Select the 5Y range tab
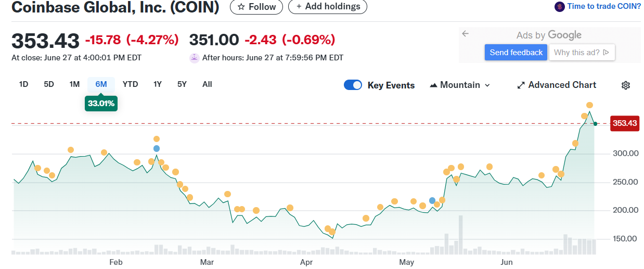This screenshot has width=644, height=269. tap(182, 84)
